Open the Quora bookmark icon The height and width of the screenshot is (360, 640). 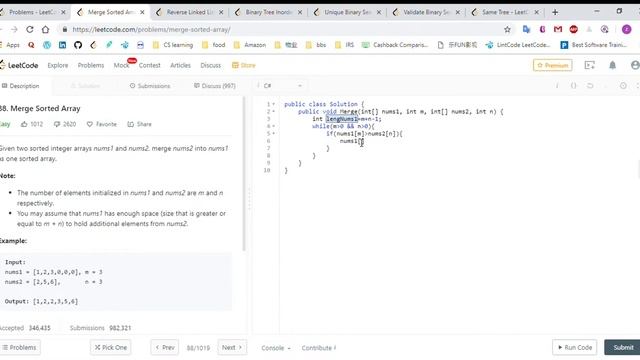point(31,45)
